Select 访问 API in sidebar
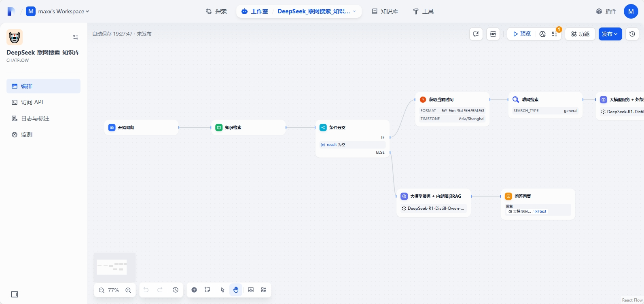 (43, 102)
